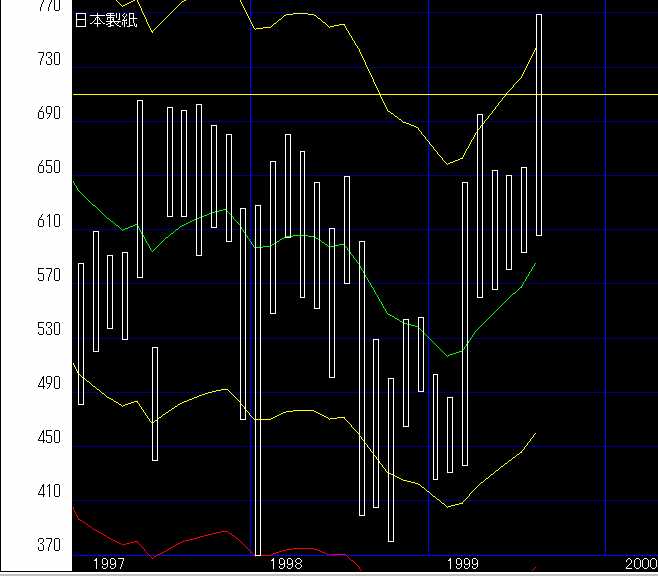
Task: Click the 650 price axis label
Action: 48,168
